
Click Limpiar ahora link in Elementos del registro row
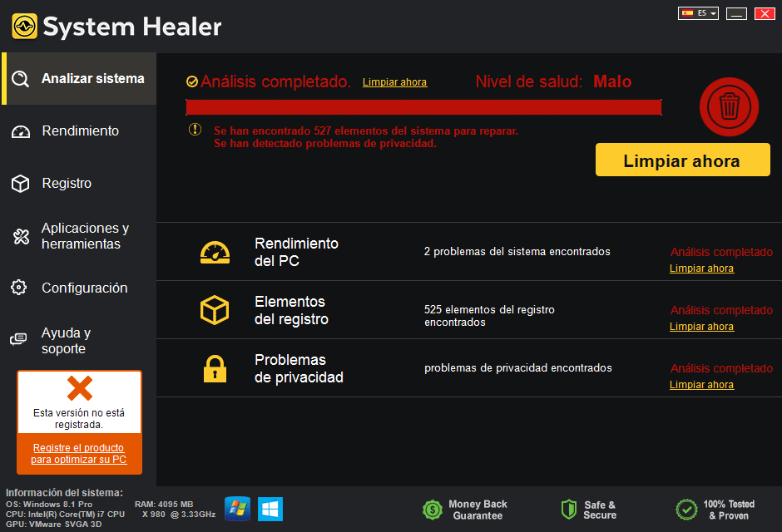point(701,327)
